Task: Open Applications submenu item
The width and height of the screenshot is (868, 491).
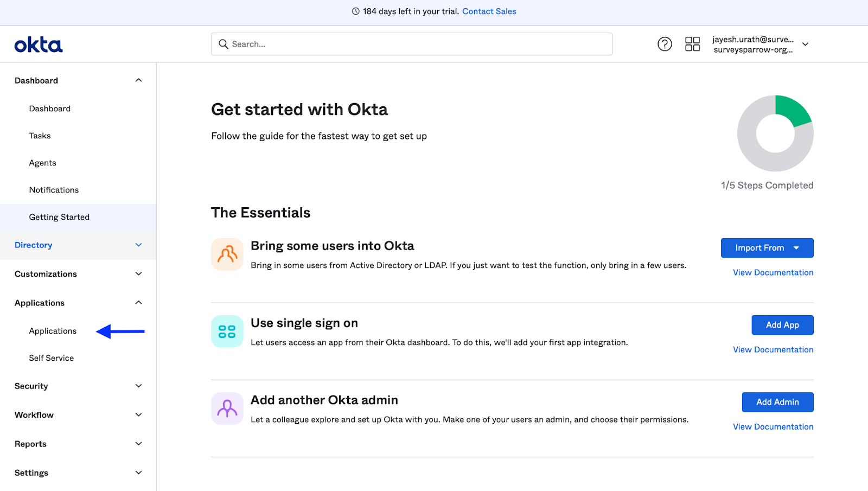Action: 53,331
